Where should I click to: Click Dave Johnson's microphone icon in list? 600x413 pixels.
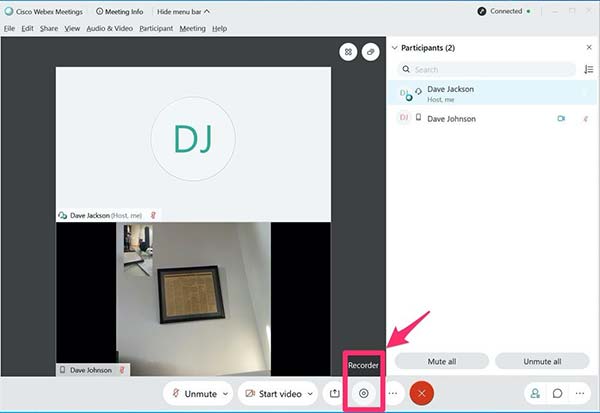585,119
